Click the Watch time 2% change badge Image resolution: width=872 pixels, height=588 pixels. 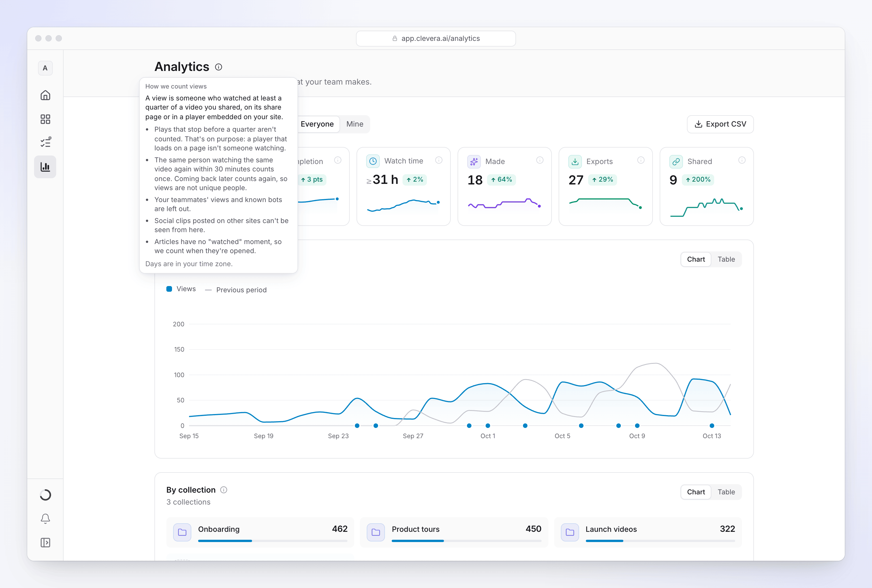[x=414, y=180]
